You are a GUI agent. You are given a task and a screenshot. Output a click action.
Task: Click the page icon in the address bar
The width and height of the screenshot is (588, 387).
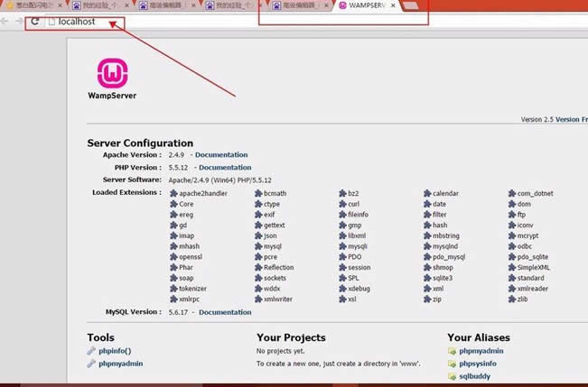pyautogui.click(x=51, y=21)
